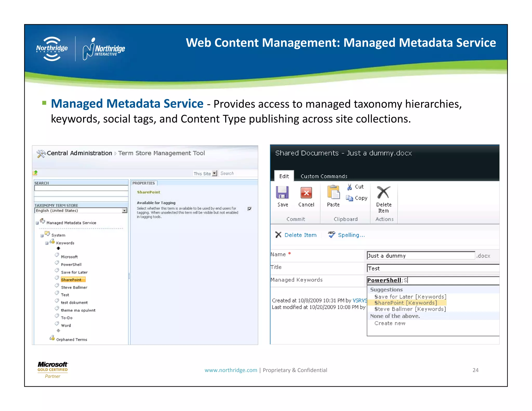Click the tag icon beside To-Do
This screenshot has width=532, height=411.
pyautogui.click(x=57, y=316)
